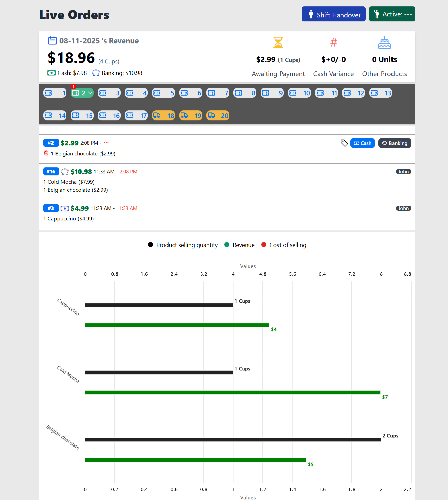448x500 pixels.
Task: Pay order #2 with Cash
Action: 362,143
